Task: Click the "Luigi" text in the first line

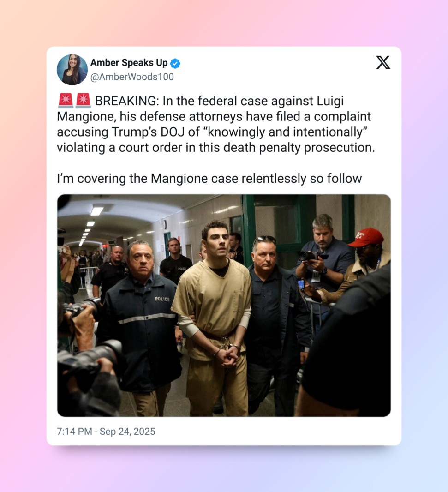Action: (330, 102)
